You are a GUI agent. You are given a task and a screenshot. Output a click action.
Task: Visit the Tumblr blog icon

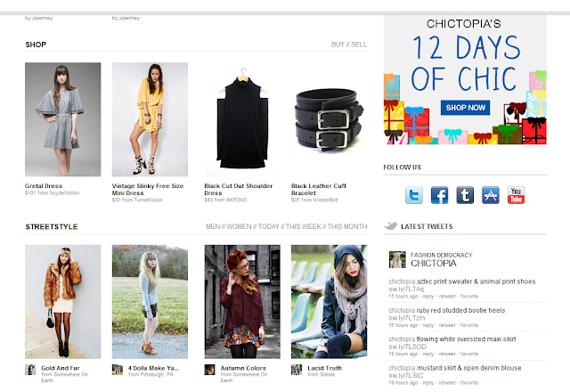465,195
